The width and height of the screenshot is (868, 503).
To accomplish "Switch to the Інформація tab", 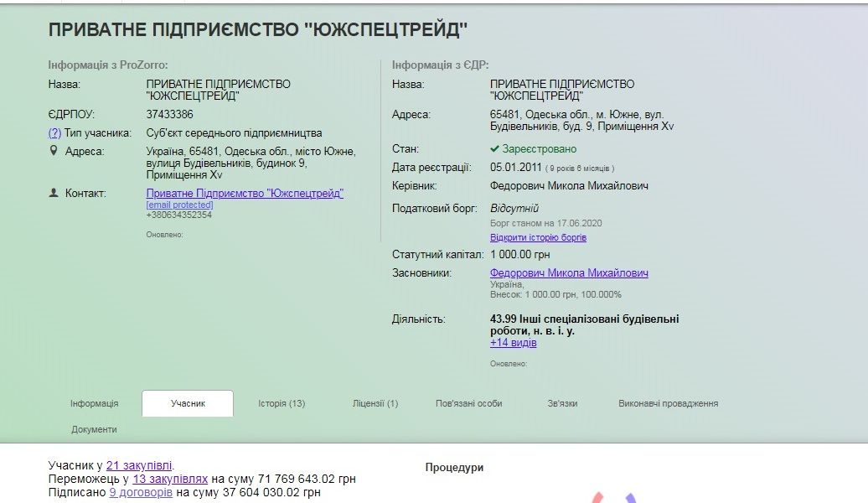I will coord(94,403).
